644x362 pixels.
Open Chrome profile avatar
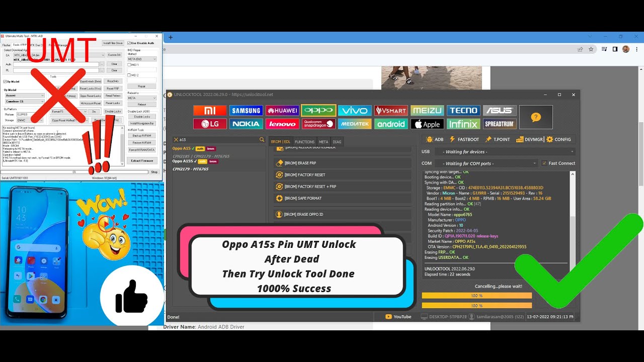pyautogui.click(x=626, y=49)
